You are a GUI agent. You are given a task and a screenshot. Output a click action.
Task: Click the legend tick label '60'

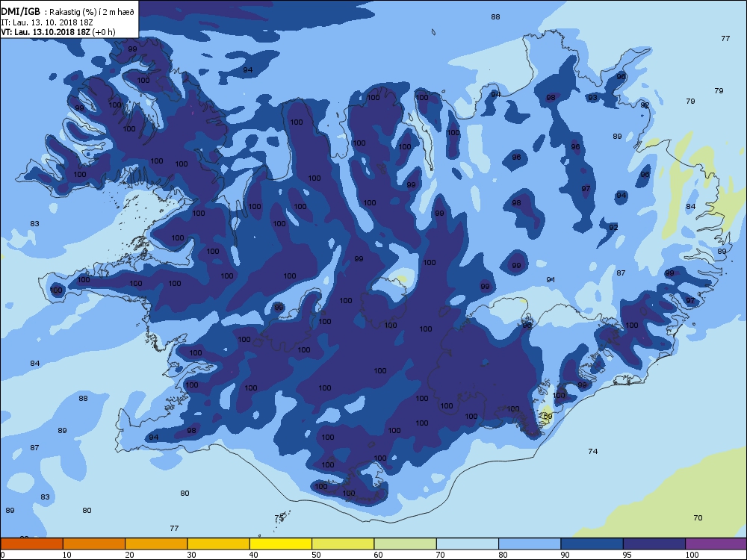pos(378,555)
